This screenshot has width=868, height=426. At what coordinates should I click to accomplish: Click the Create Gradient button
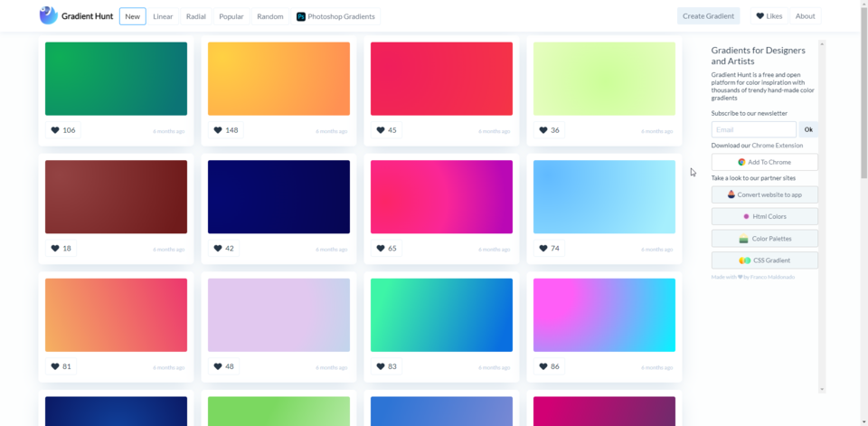(x=708, y=16)
